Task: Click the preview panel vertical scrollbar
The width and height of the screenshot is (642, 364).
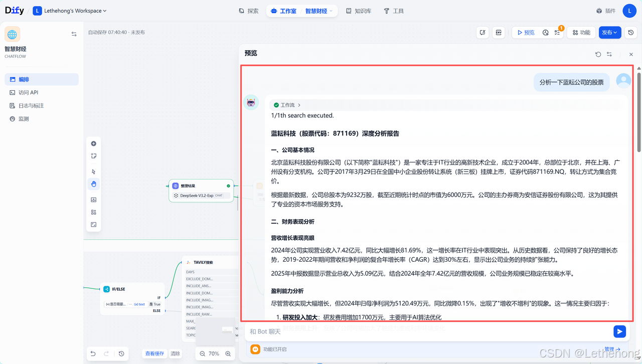Action: click(639, 113)
